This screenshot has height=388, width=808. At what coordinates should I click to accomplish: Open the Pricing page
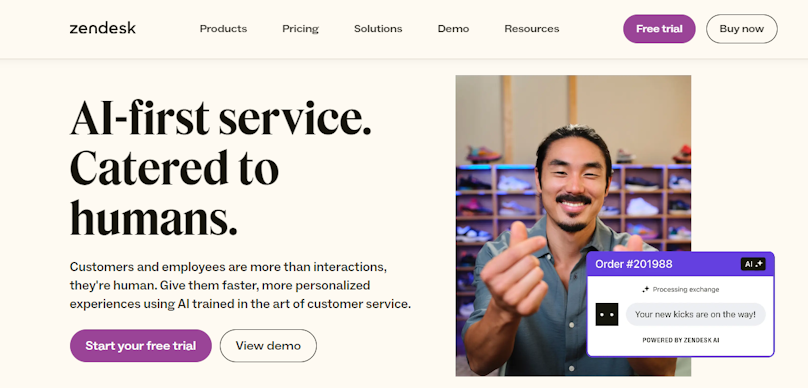pyautogui.click(x=300, y=29)
